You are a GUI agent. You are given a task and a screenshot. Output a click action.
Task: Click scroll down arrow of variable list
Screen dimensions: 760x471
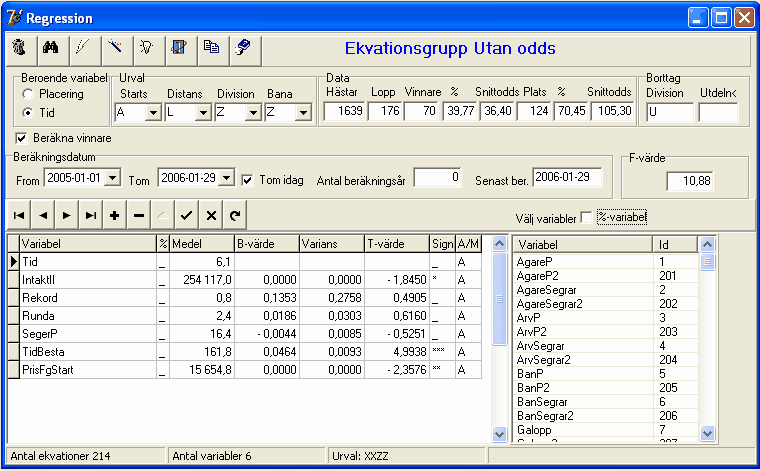point(708,433)
